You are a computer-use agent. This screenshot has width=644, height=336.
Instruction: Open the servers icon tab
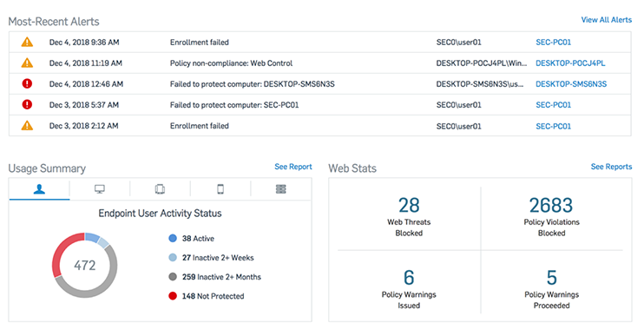(x=281, y=189)
